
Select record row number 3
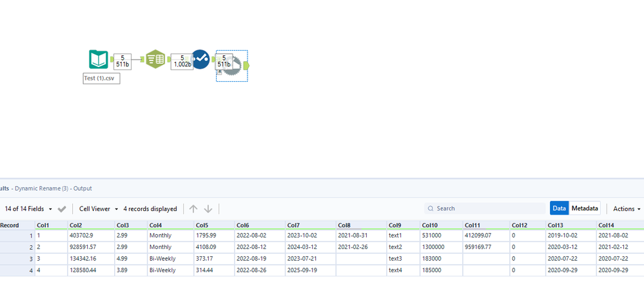coord(17,259)
